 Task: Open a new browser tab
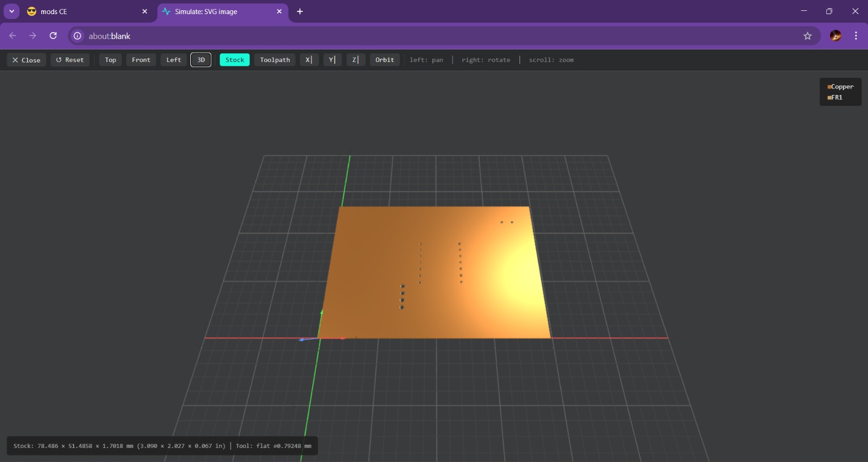pyautogui.click(x=300, y=11)
